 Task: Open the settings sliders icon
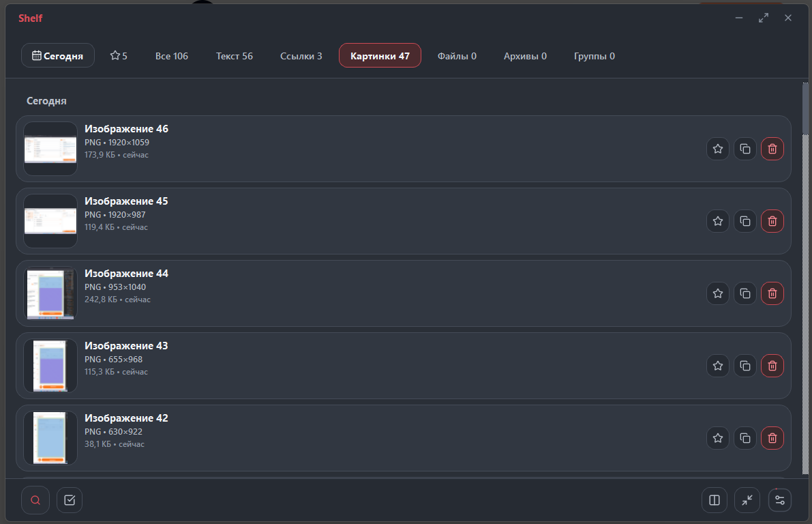tap(780, 500)
